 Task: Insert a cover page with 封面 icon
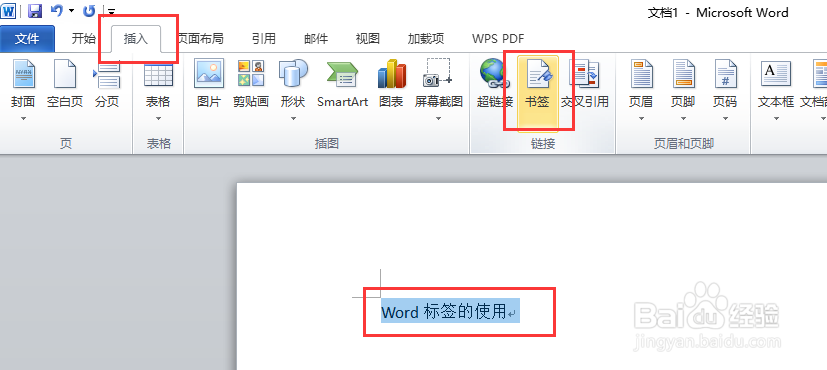[23, 74]
